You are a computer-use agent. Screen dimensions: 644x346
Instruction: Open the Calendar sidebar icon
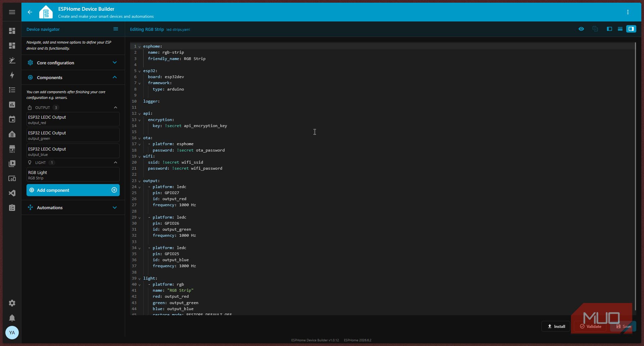click(12, 119)
